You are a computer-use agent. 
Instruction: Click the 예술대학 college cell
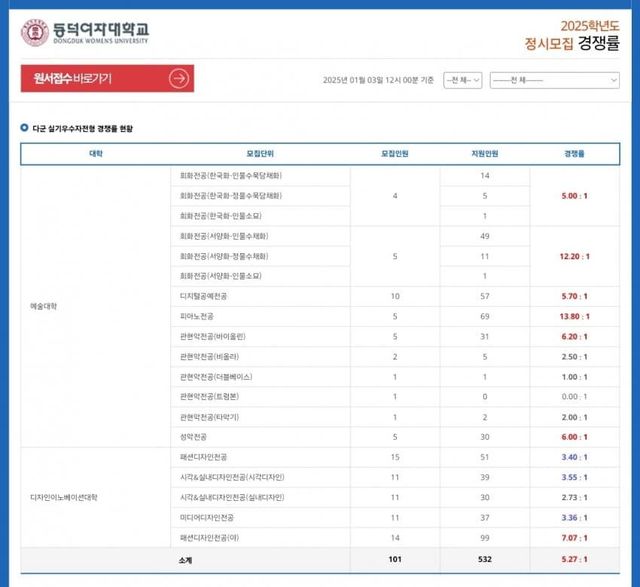click(x=44, y=306)
